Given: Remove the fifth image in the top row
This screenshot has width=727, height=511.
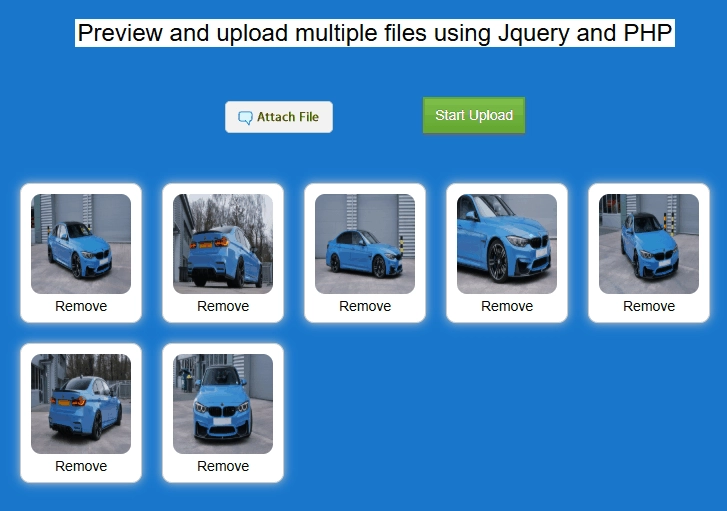Looking at the screenshot, I should [x=649, y=306].
